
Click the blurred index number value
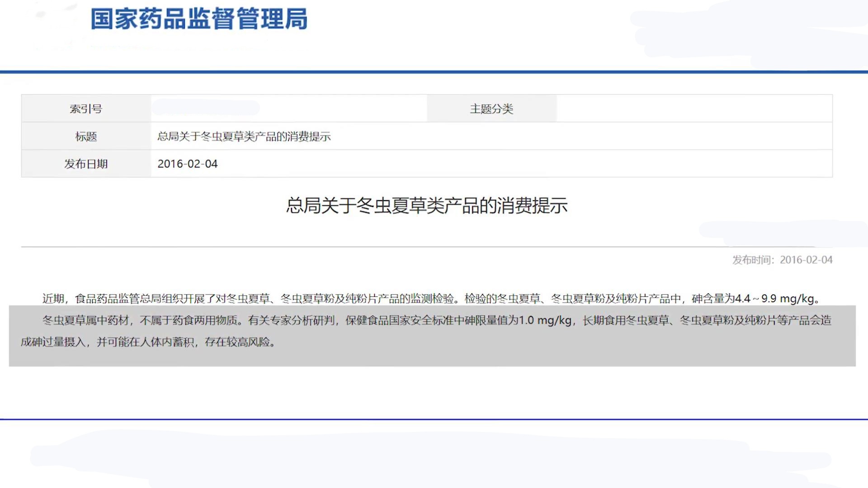pos(206,108)
